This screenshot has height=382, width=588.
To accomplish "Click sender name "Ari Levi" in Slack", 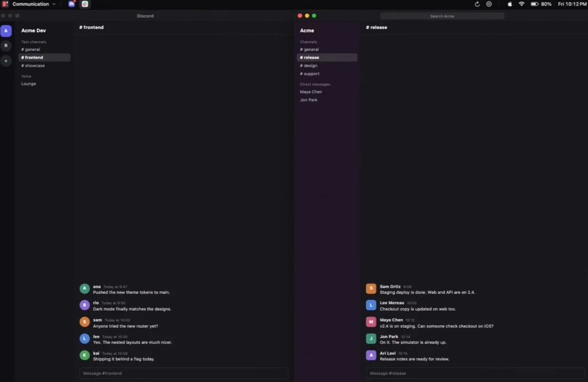I will coord(388,353).
